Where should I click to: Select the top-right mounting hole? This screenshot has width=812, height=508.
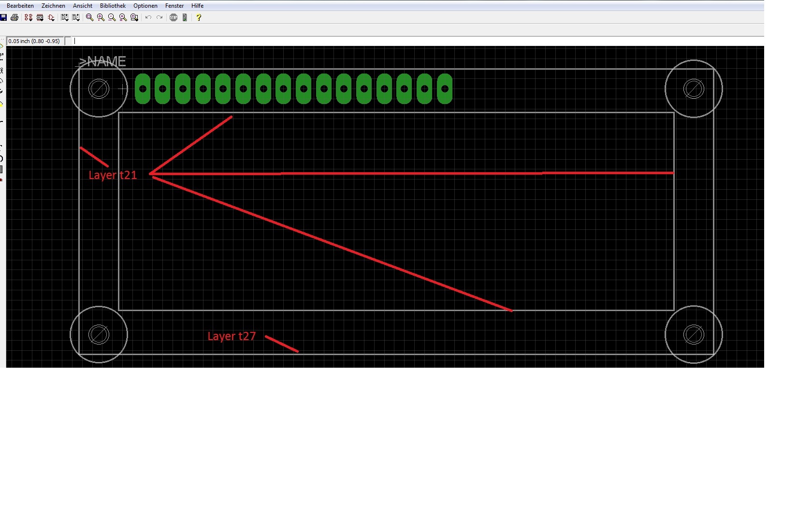[694, 89]
